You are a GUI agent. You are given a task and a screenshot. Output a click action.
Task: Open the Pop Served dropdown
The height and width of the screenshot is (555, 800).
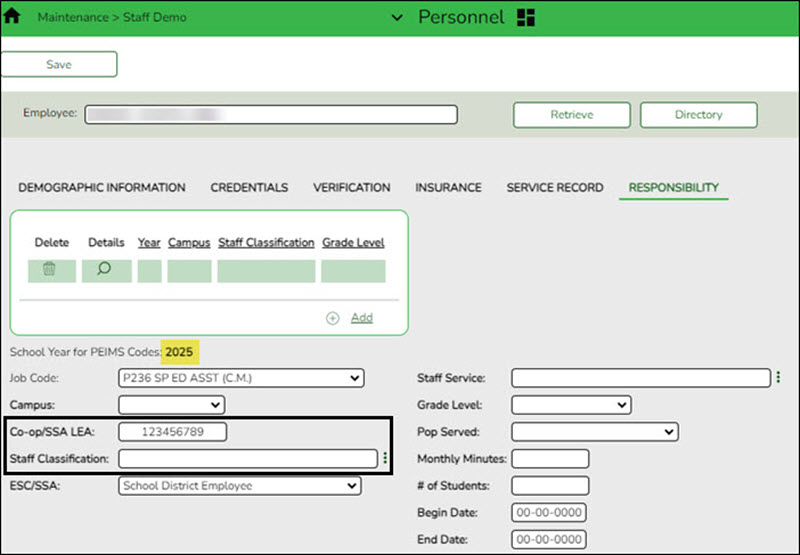(594, 432)
